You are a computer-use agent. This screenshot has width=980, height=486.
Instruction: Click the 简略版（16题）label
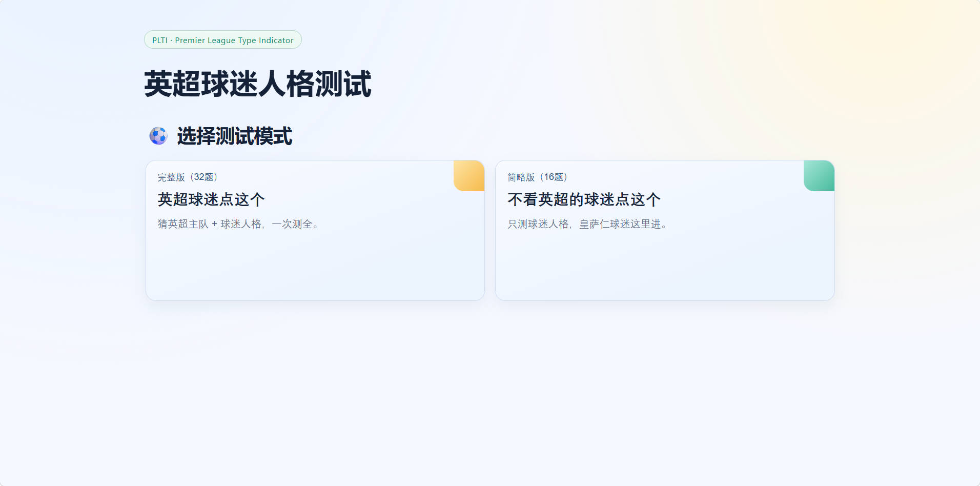tap(537, 177)
